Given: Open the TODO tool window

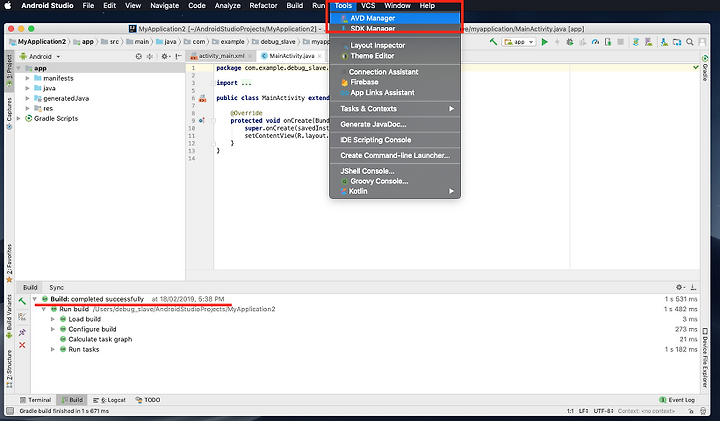Looking at the screenshot, I should click(x=148, y=400).
